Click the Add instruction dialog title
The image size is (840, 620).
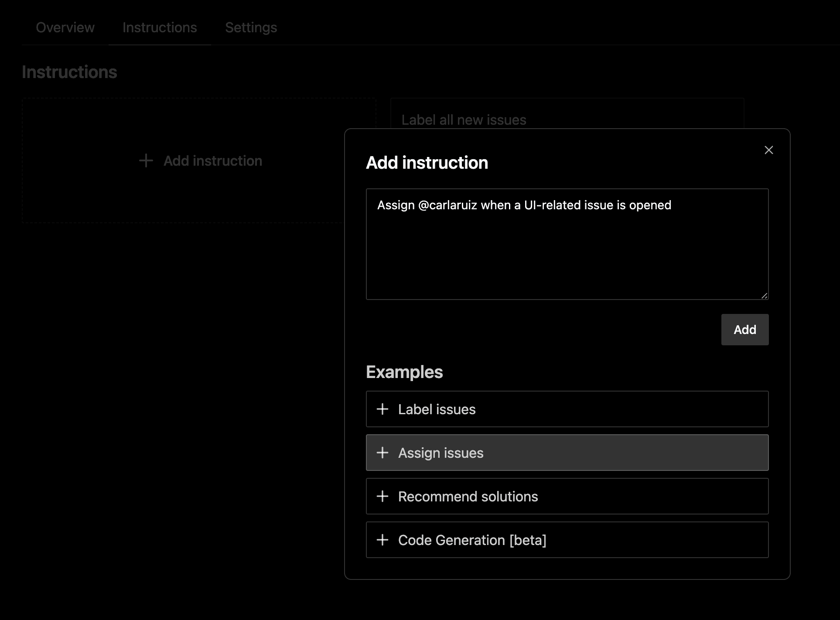(427, 163)
